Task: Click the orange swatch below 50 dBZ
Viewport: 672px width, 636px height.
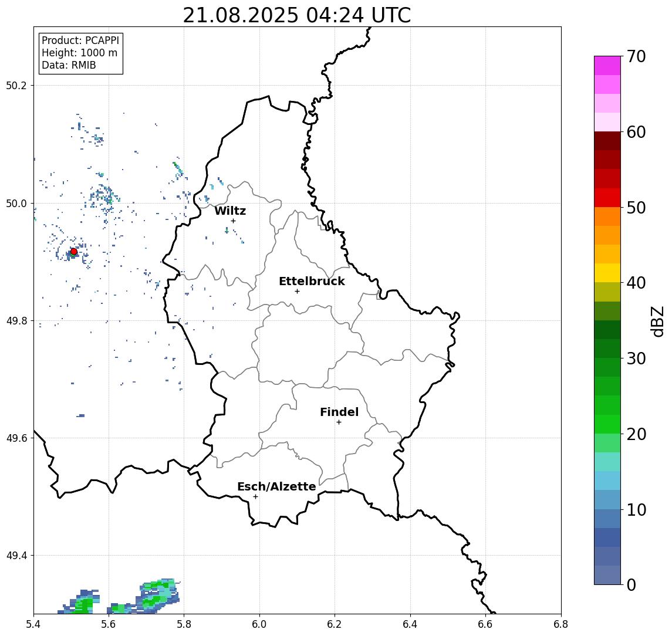Action: [x=607, y=216]
